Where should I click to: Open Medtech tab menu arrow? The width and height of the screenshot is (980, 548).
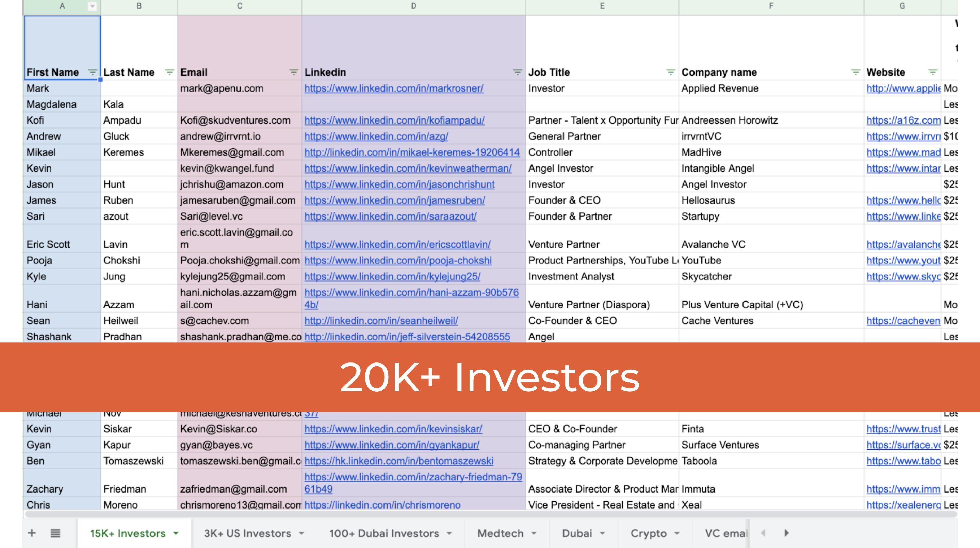point(534,534)
